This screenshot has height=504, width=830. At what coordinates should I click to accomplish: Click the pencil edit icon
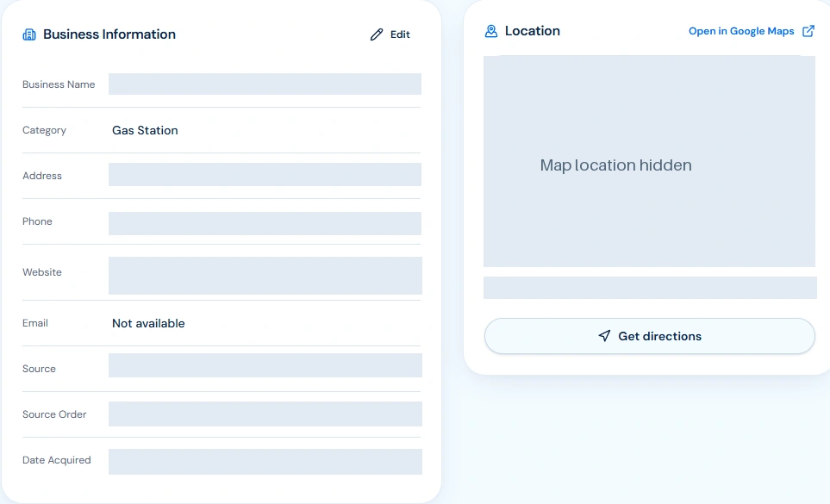(377, 35)
